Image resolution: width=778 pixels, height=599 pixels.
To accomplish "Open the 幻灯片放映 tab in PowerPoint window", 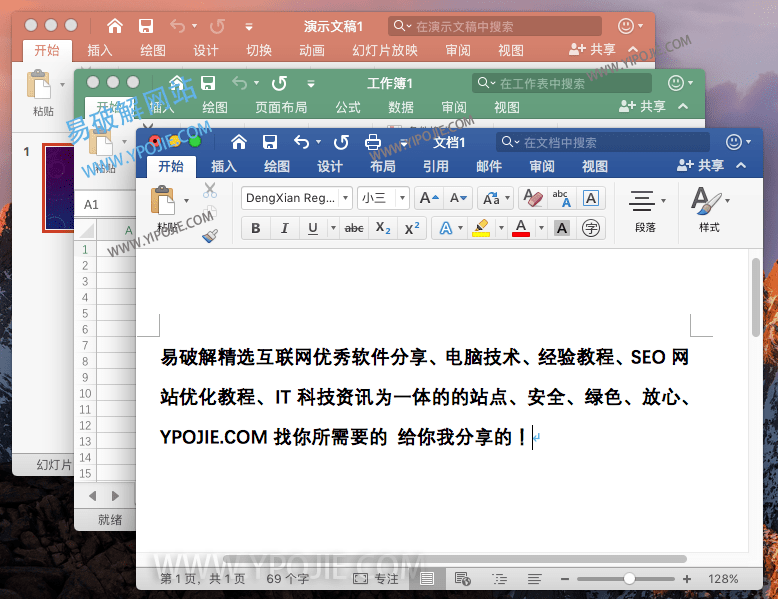I will click(385, 50).
